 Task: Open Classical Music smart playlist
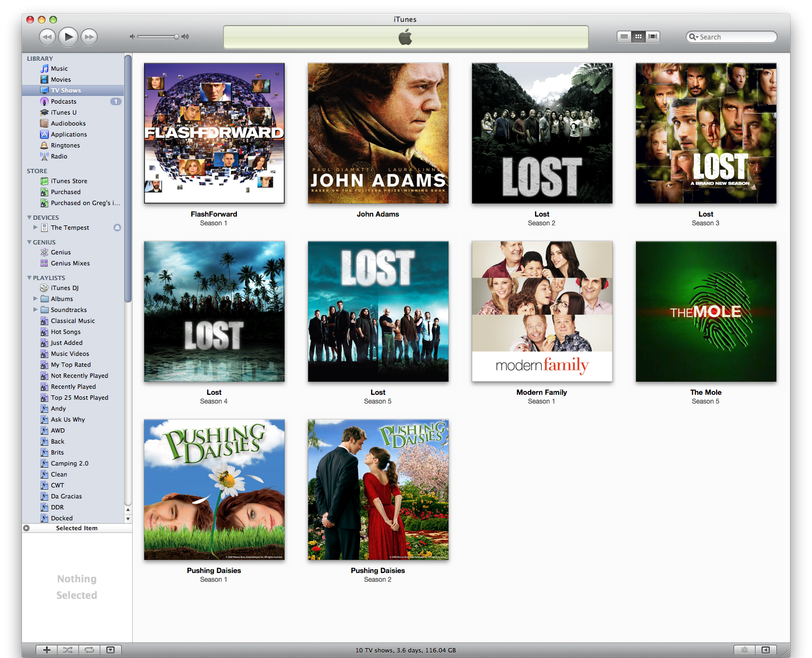(x=73, y=321)
